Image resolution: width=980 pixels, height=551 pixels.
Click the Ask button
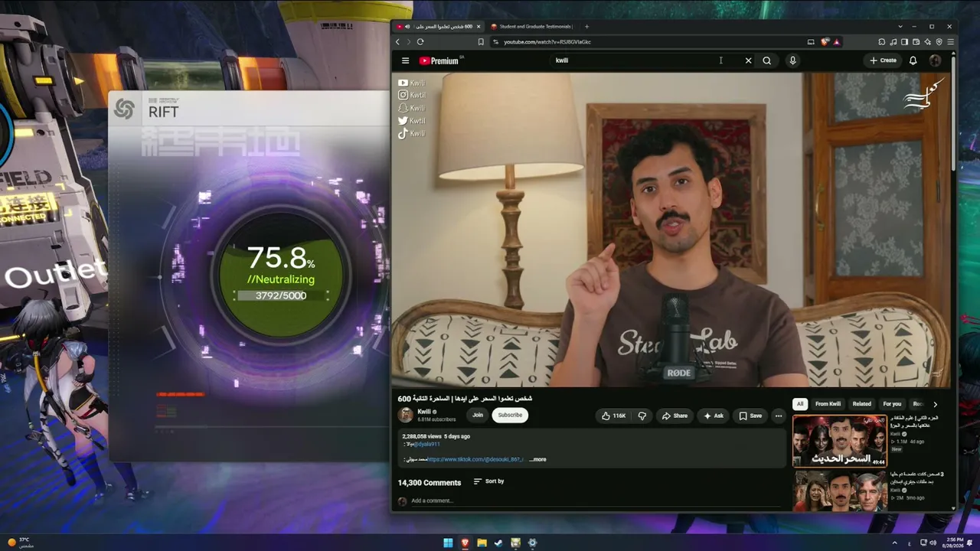click(x=714, y=416)
